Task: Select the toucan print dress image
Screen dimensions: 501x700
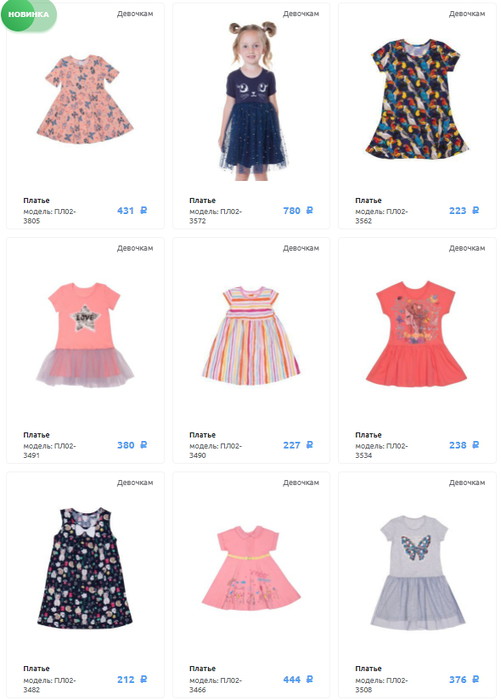Action: point(417,99)
